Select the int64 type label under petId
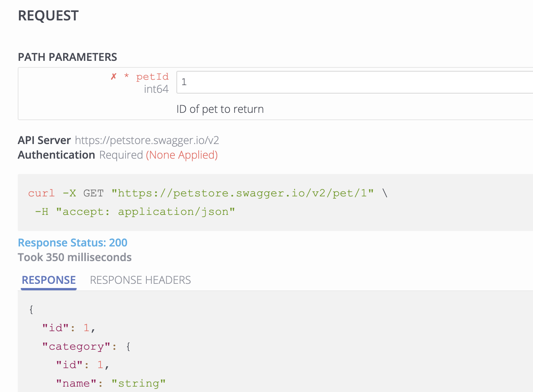This screenshot has width=533, height=392. coord(156,89)
